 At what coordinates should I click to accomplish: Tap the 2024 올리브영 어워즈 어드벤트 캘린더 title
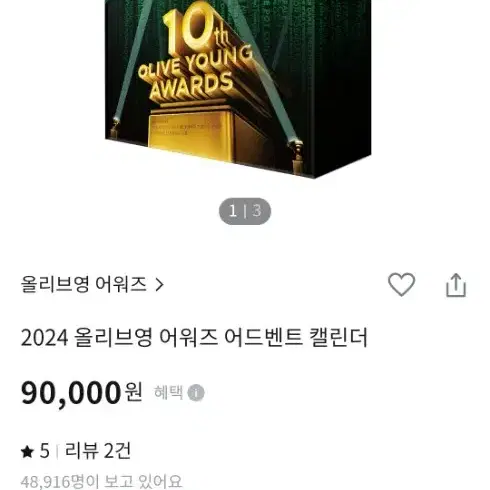[x=194, y=338]
